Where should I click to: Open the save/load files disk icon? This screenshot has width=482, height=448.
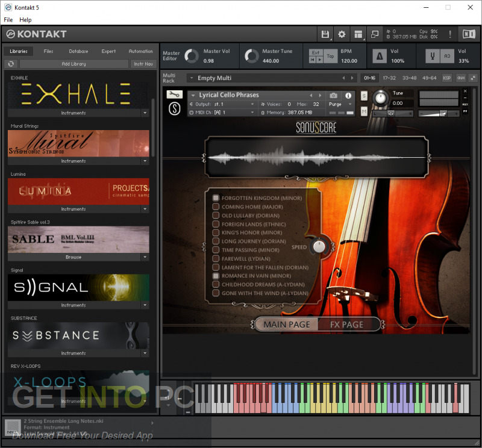coord(325,34)
